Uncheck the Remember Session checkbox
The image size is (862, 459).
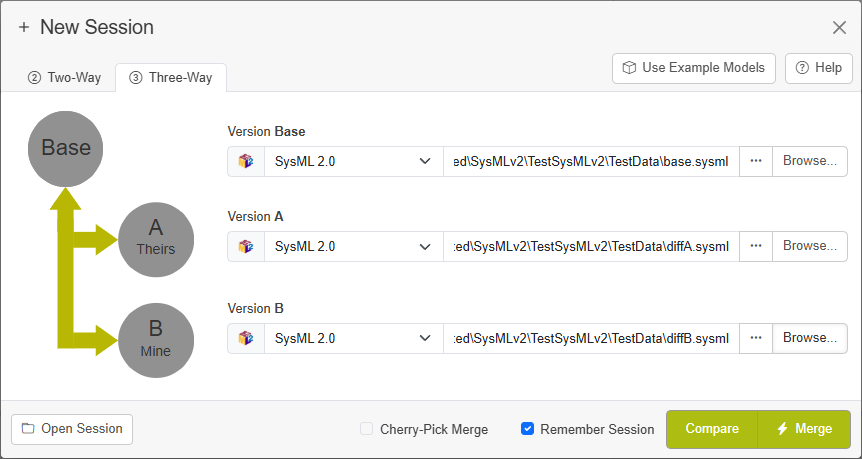(x=527, y=429)
